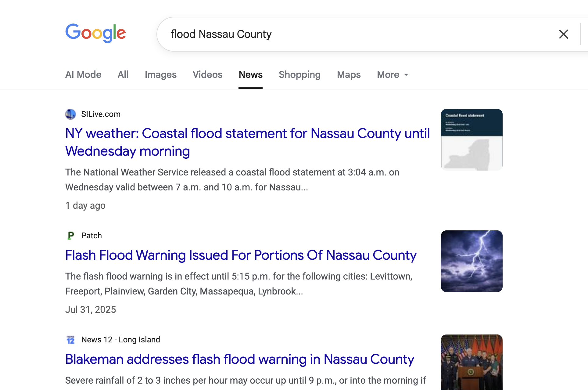Click the lightning storm thumbnail

click(x=471, y=261)
